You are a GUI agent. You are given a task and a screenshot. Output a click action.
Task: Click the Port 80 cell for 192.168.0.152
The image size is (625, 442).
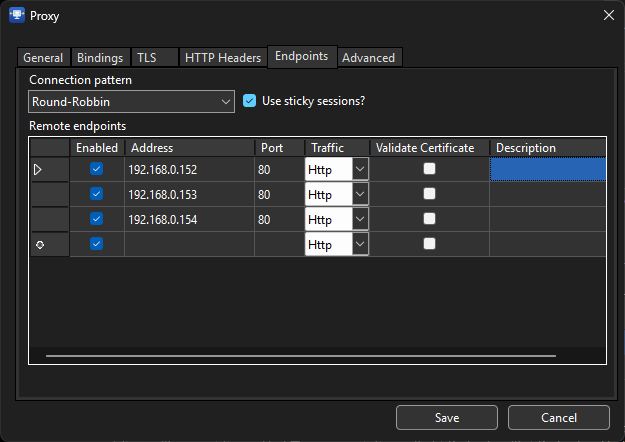point(279,169)
